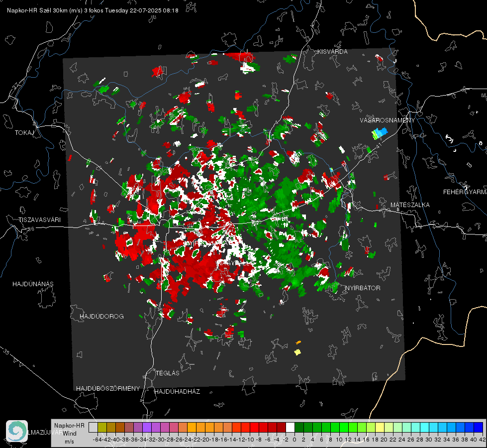
Task: Select the HAJDÚNÁNÁS city label
Action: [33, 284]
